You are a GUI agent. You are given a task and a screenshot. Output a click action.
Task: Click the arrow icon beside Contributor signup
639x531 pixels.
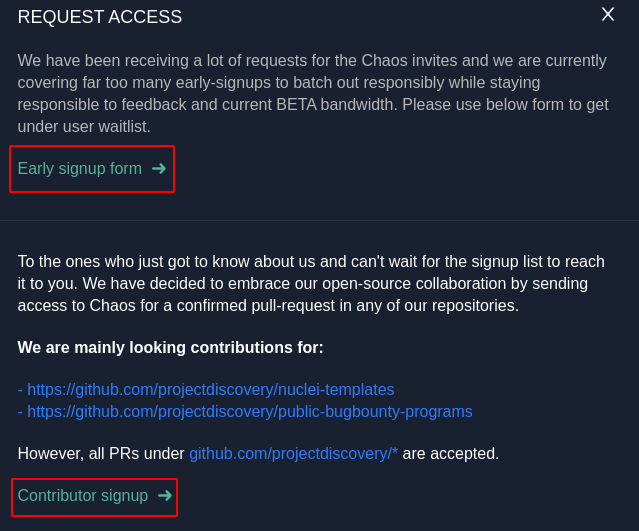[x=165, y=495]
